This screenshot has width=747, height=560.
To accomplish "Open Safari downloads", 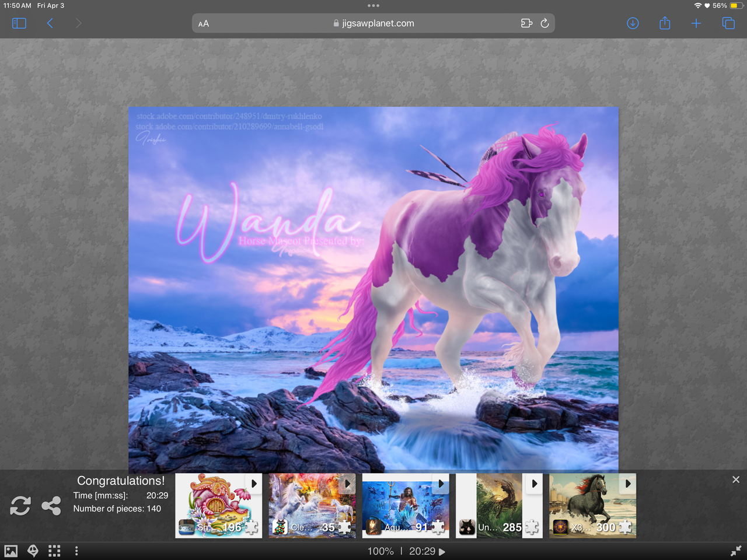I will click(x=633, y=23).
